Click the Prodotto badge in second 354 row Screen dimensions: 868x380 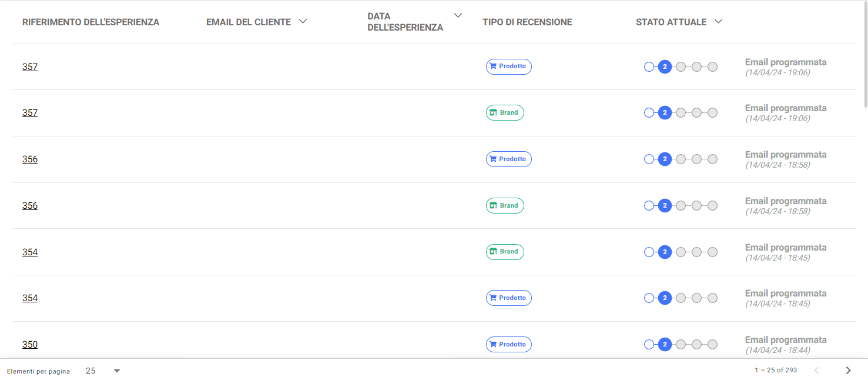508,298
